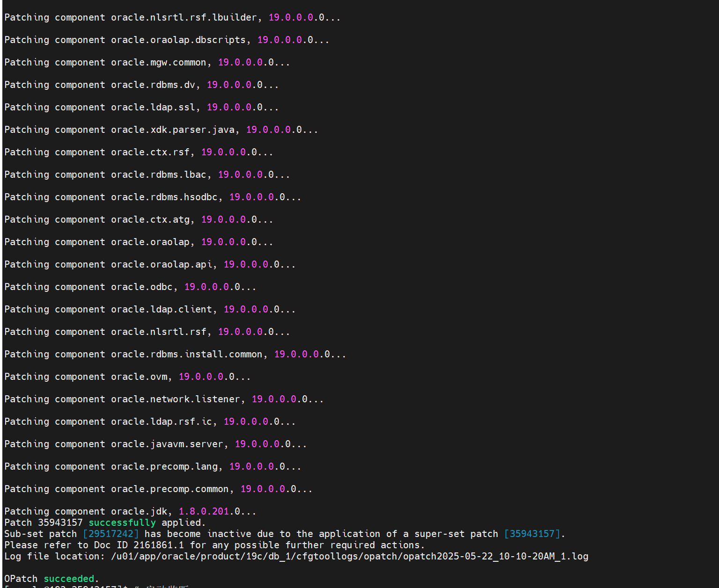Select the oracle.rdbms.install.common line

pos(175,354)
